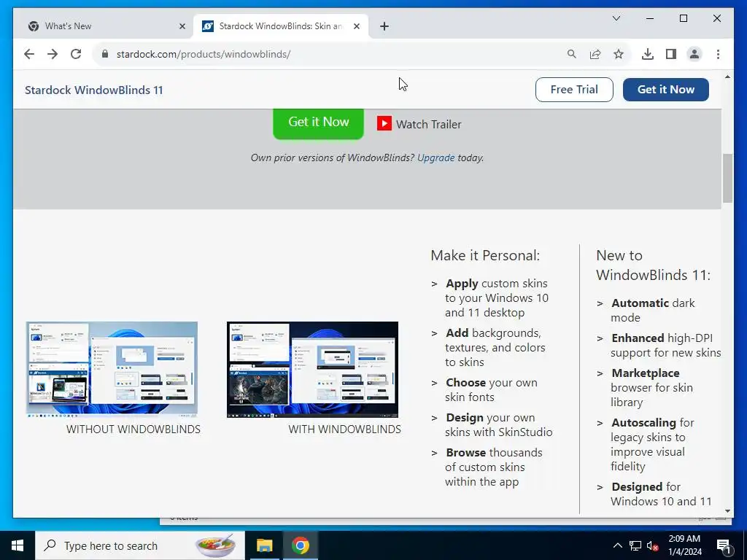Click the 'Automatic dark mode' bullet

click(652, 310)
